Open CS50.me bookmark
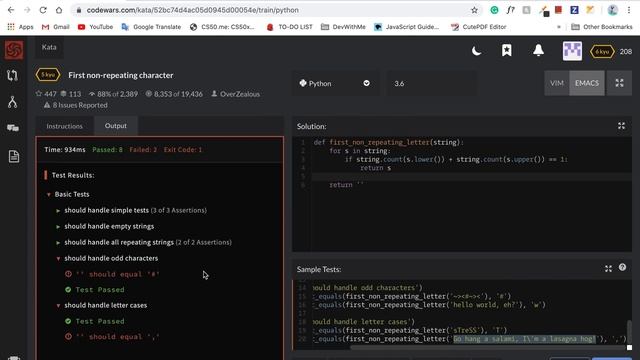This screenshot has width=640, height=360. (x=222, y=27)
